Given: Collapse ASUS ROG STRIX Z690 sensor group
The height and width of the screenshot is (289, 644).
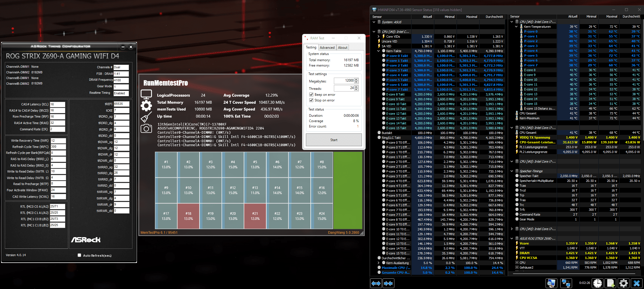Looking at the screenshot, I should (x=512, y=239).
